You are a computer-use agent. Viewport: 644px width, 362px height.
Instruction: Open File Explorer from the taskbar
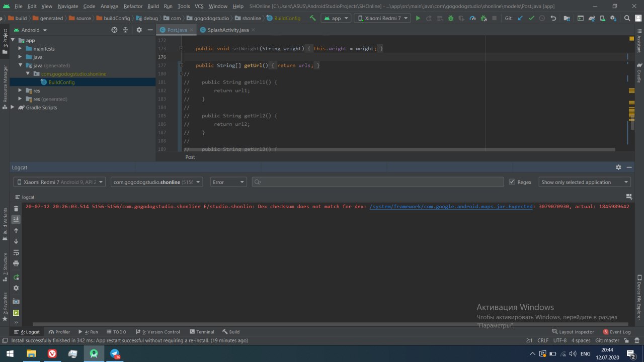click(31, 354)
